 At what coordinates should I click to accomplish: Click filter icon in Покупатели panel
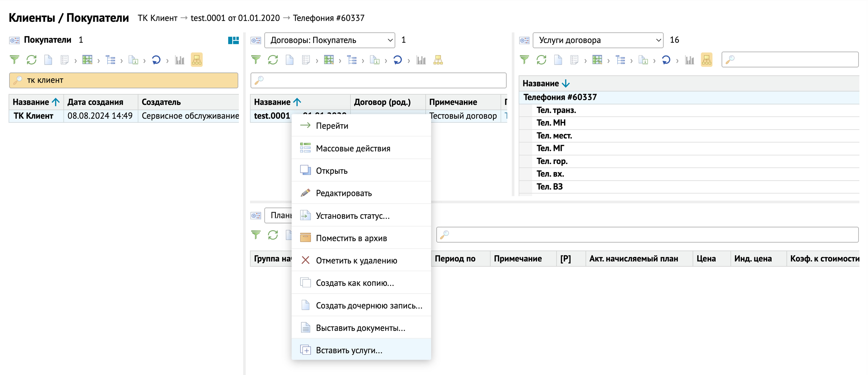click(x=14, y=60)
